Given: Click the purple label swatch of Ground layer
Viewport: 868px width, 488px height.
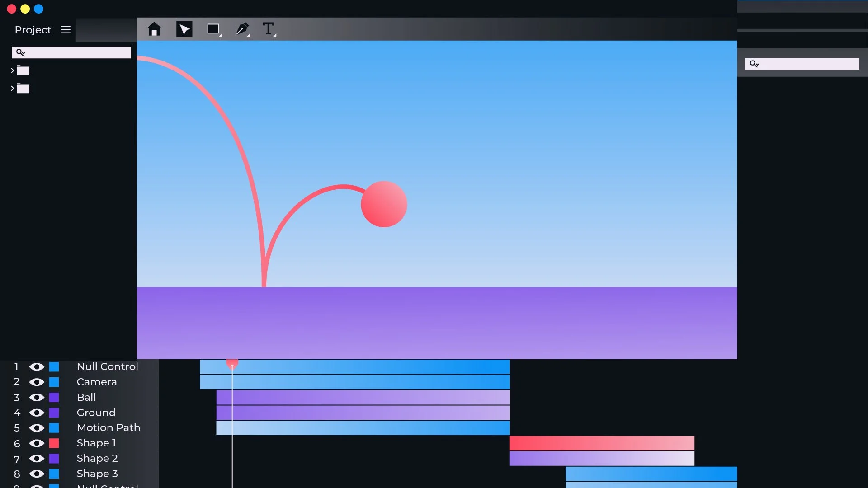Looking at the screenshot, I should tap(54, 413).
